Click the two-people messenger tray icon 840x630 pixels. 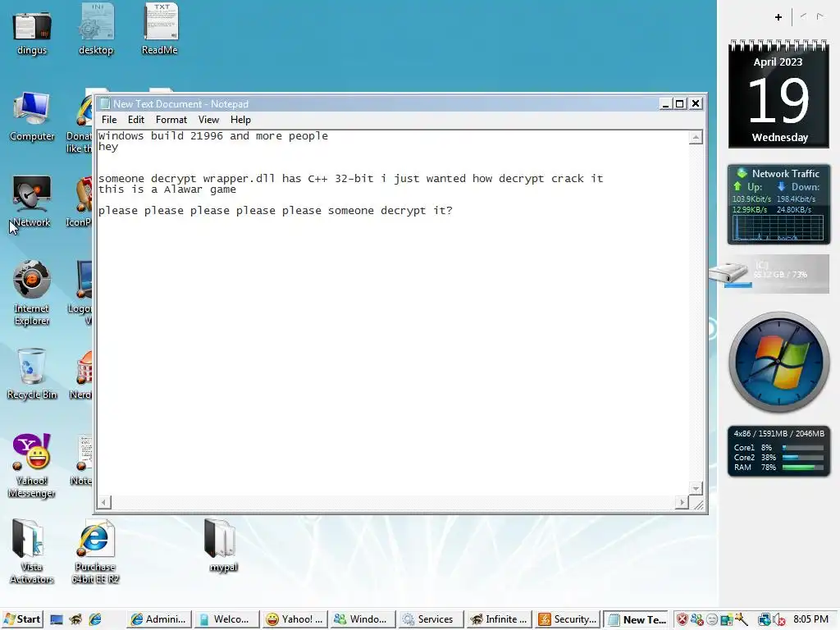coord(697,620)
